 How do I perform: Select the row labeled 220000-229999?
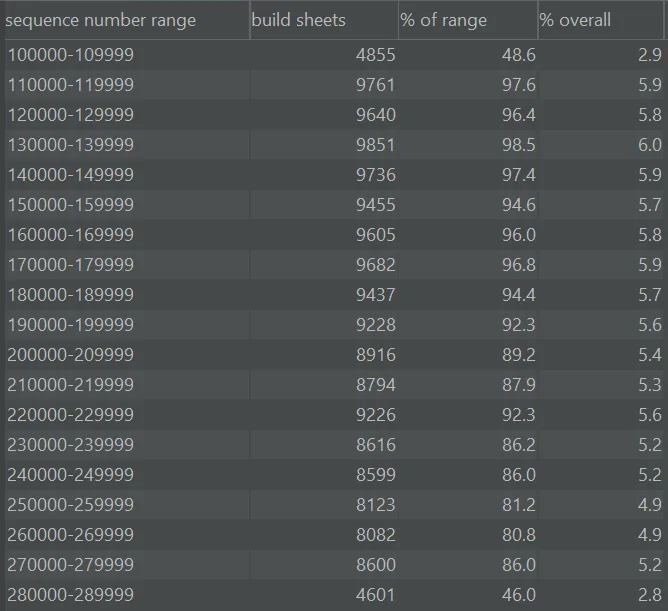[334, 415]
